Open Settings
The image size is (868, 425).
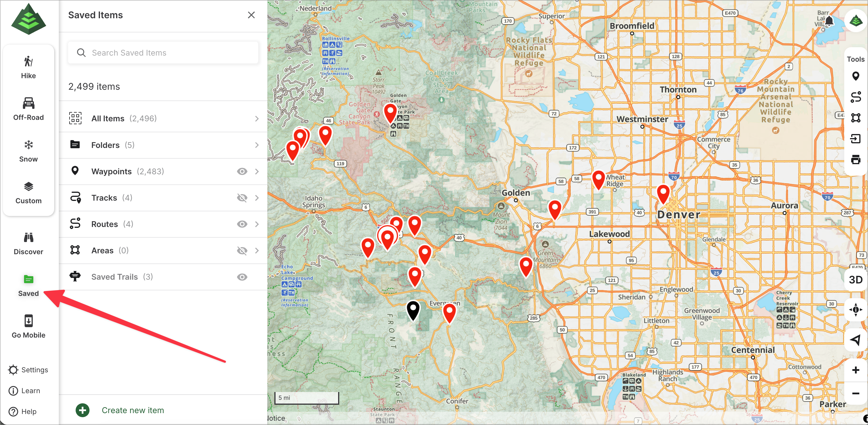pos(28,370)
